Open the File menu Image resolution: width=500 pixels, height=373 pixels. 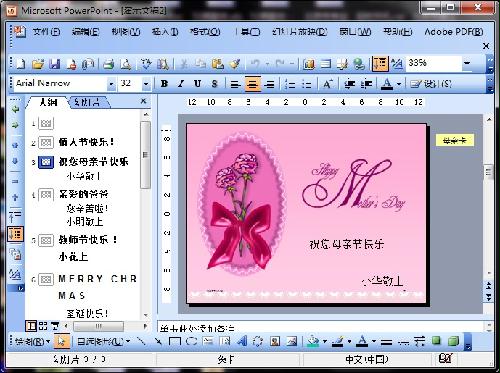coord(46,32)
